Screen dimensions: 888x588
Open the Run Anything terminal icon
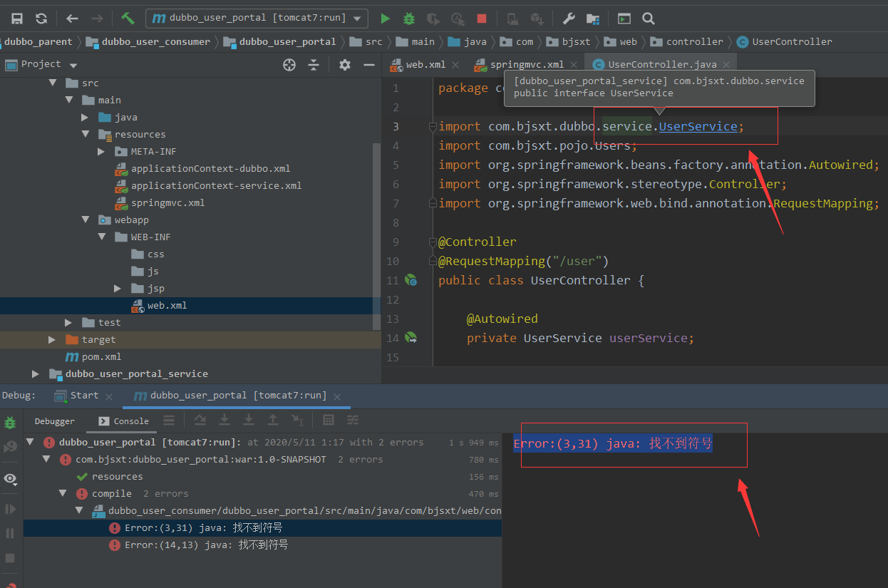[624, 19]
